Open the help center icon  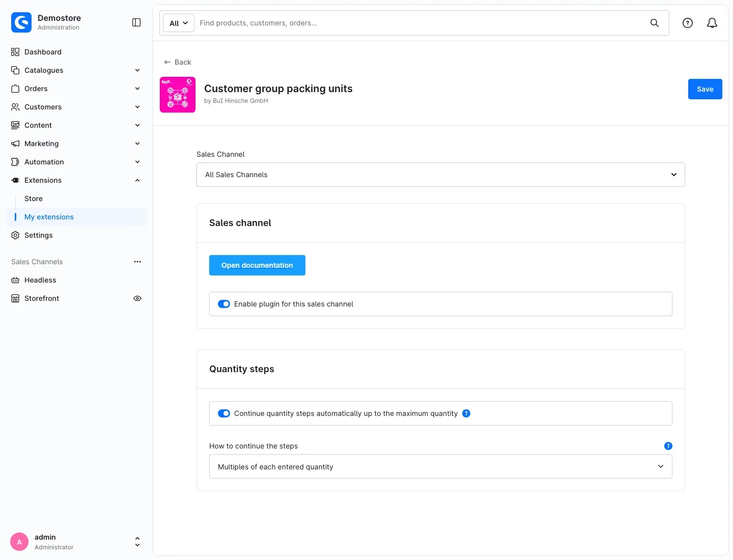tap(688, 23)
